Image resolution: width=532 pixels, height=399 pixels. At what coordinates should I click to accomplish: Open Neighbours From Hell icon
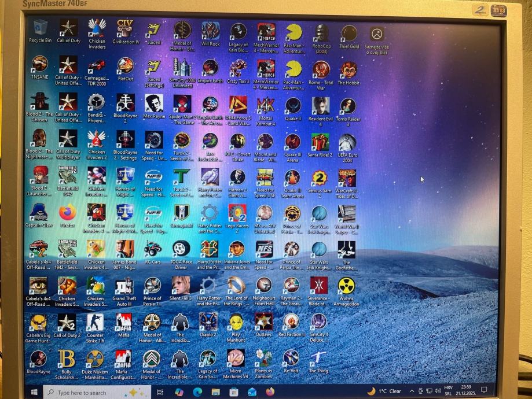pos(264,292)
